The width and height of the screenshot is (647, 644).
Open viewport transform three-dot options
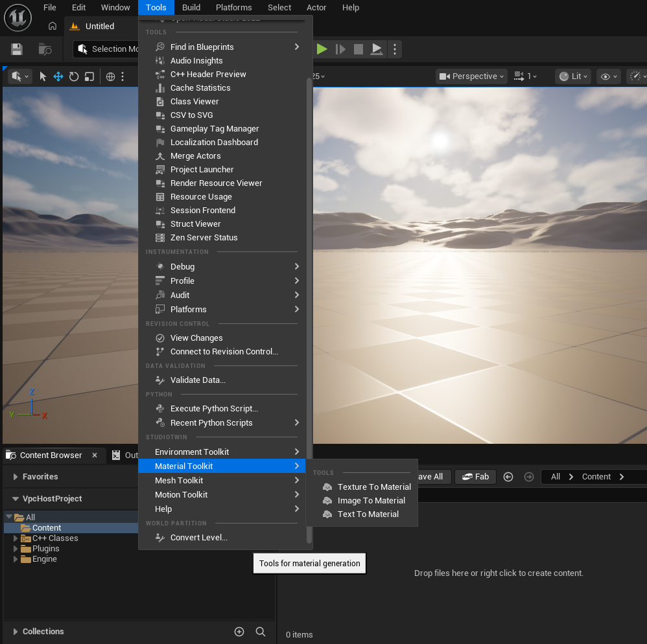pos(123,76)
